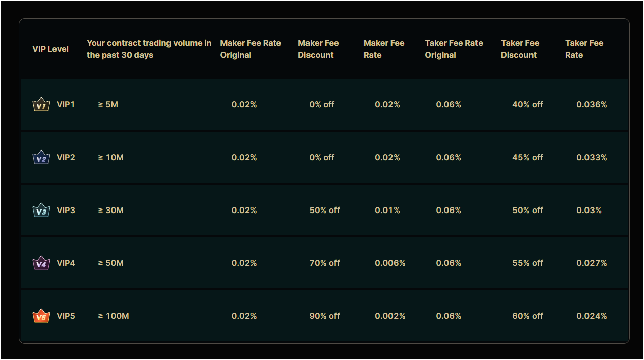Click the 0.024% taker fee rate for VIP5
The width and height of the screenshot is (644, 360).
pyautogui.click(x=592, y=316)
